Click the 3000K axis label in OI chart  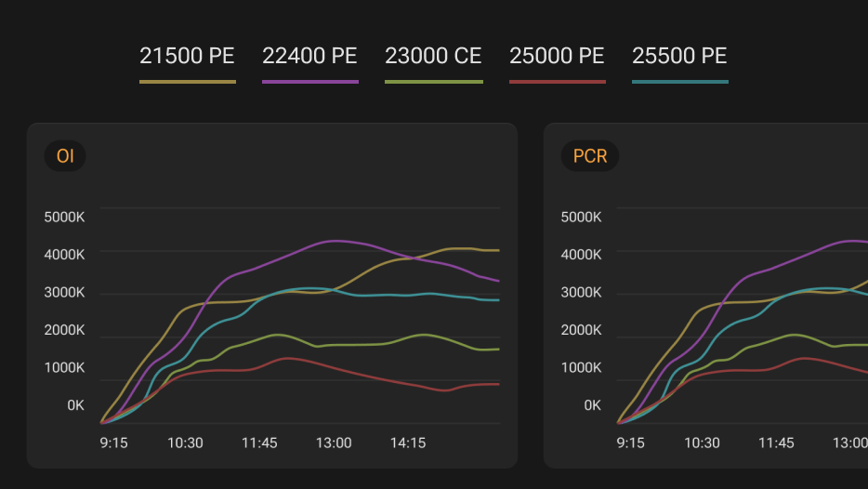(65, 292)
